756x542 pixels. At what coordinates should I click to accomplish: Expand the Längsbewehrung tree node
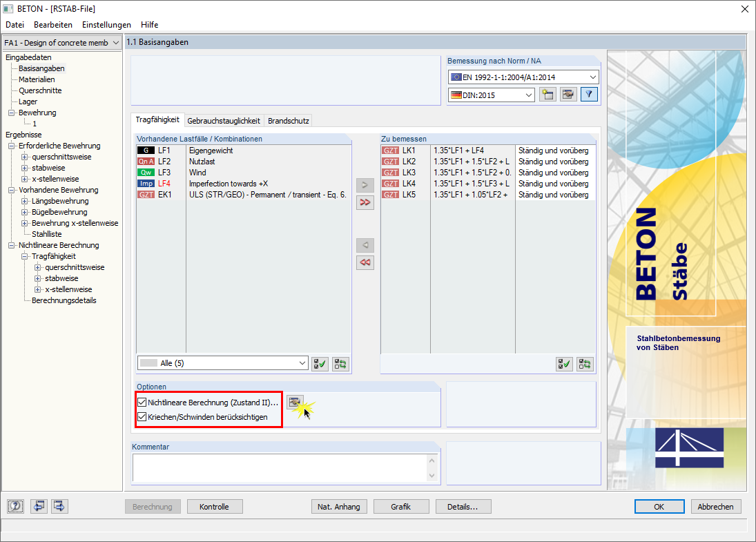[25, 201]
